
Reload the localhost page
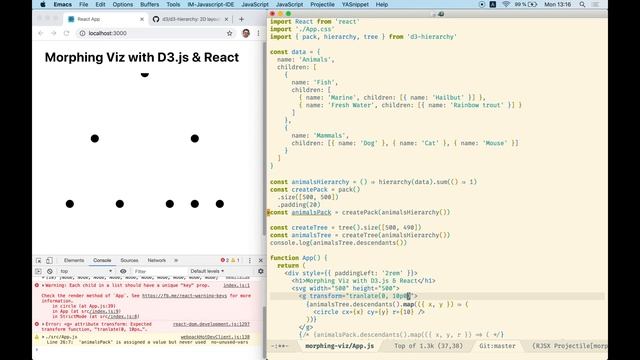click(x=67, y=33)
